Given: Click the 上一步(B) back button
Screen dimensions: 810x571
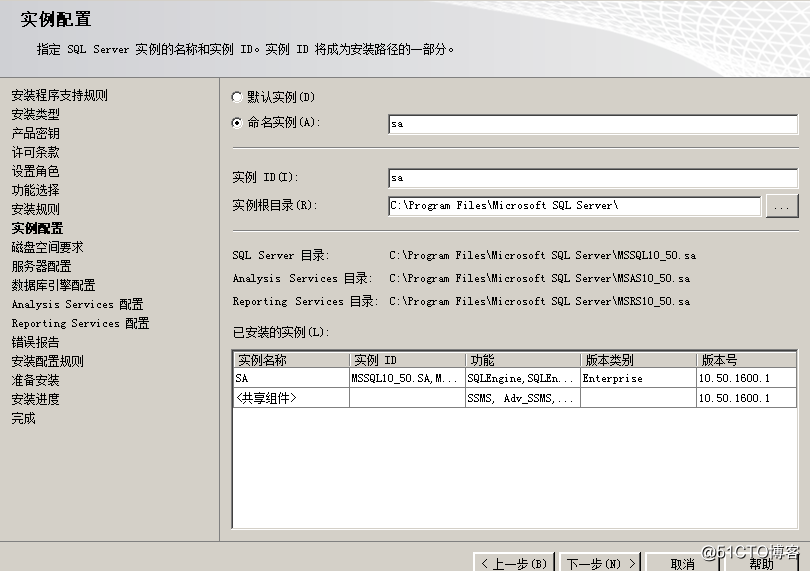Looking at the screenshot, I should [x=513, y=563].
